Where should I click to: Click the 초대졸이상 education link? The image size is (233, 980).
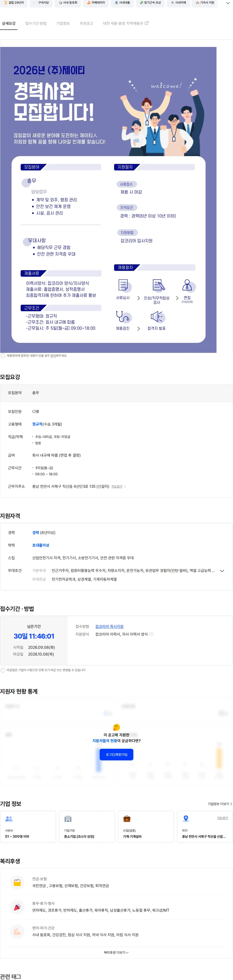click(41, 545)
